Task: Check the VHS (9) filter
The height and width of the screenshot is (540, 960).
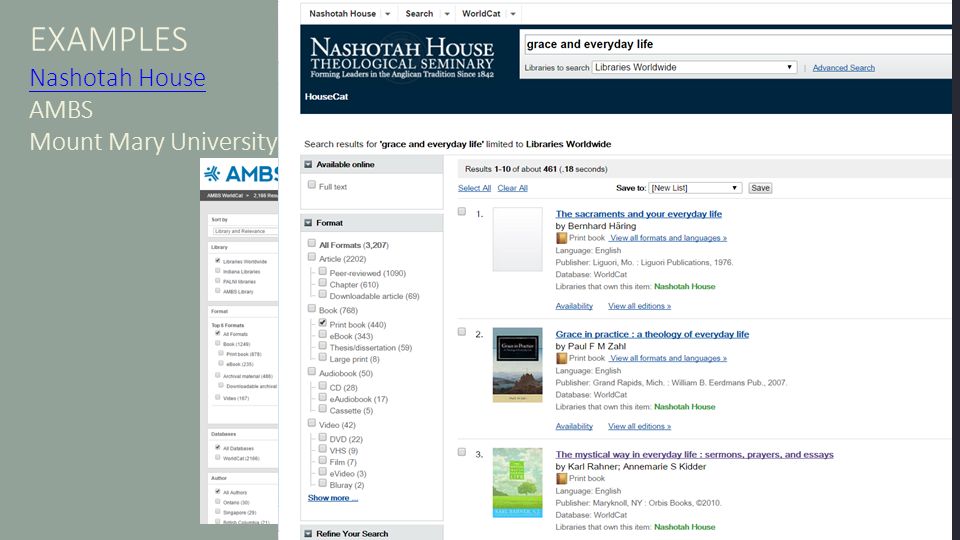Action: (322, 449)
